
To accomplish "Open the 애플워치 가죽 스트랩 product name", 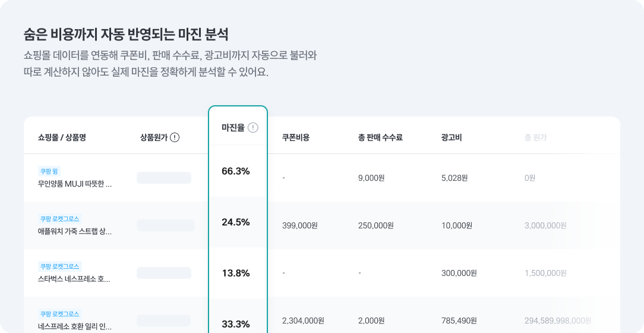I will pyautogui.click(x=75, y=231).
